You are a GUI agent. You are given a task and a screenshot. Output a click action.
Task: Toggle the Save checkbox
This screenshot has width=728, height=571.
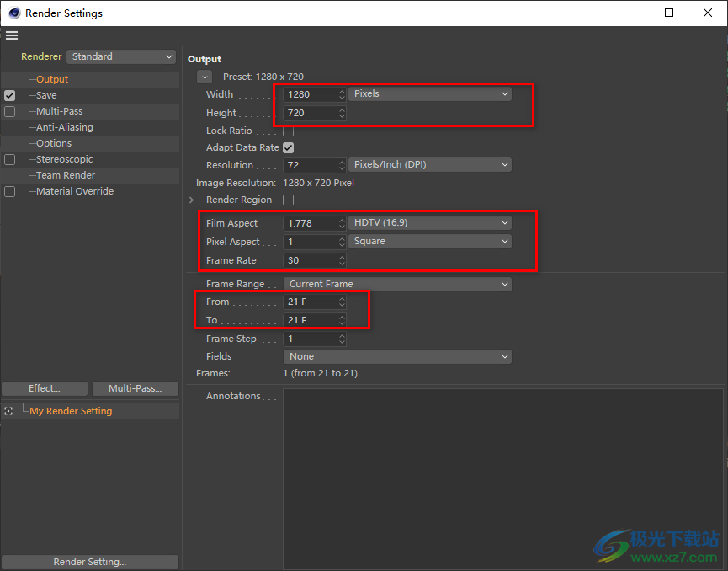(x=10, y=96)
